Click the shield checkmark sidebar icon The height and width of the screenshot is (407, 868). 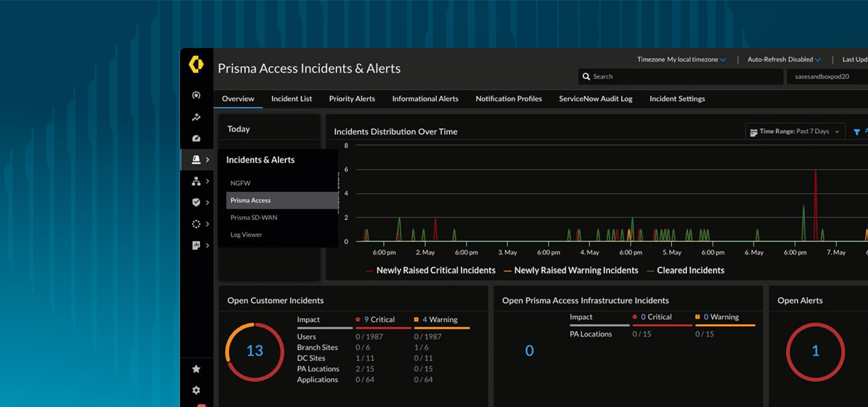pyautogui.click(x=196, y=202)
